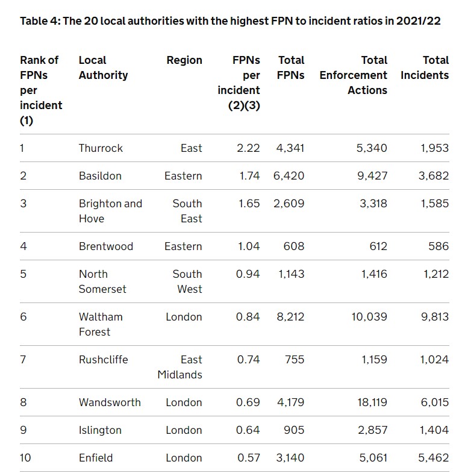Select the Local Authority column header
Image resolution: width=462 pixels, height=476 pixels.
point(103,67)
